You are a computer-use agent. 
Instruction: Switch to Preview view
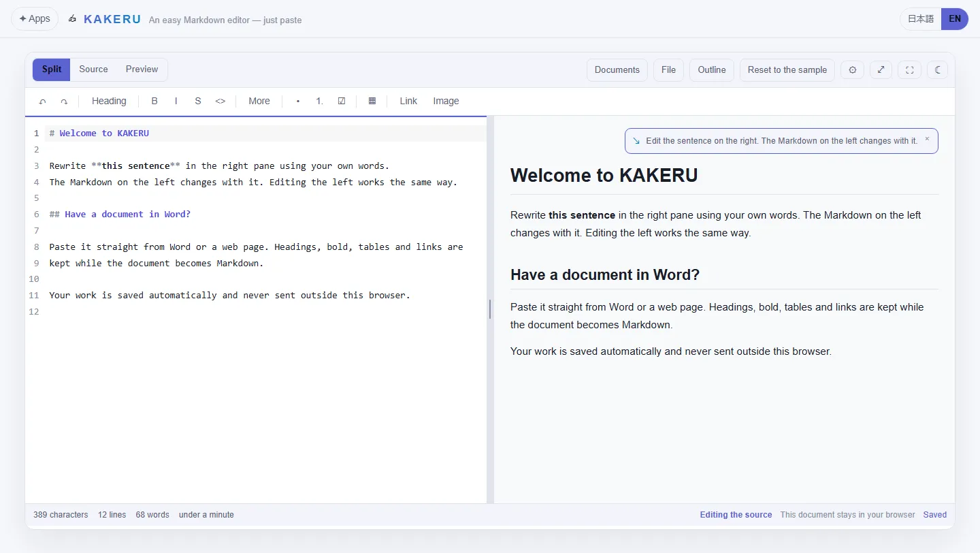(x=142, y=69)
